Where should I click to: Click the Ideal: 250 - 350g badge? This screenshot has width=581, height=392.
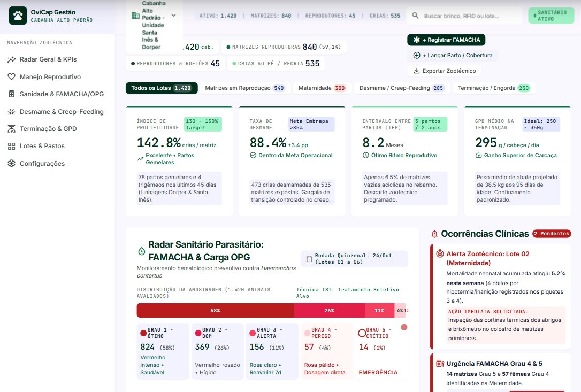pyautogui.click(x=541, y=124)
